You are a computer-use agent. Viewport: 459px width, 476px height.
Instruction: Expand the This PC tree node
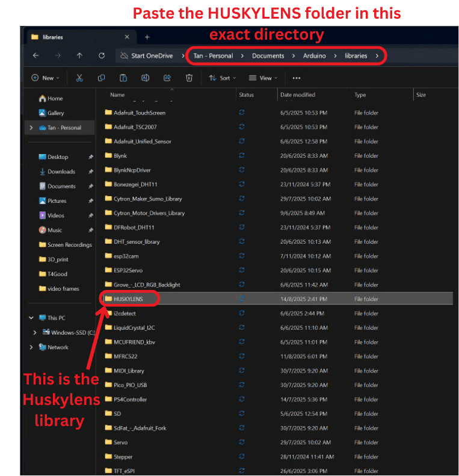point(31,318)
